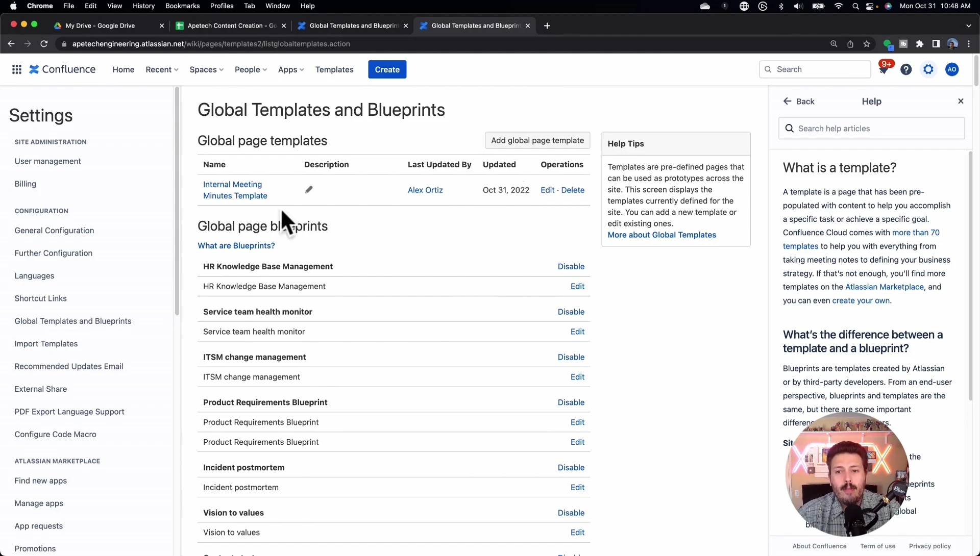The image size is (980, 556).
Task: Open Manage apps in sidebar
Action: pos(39,503)
